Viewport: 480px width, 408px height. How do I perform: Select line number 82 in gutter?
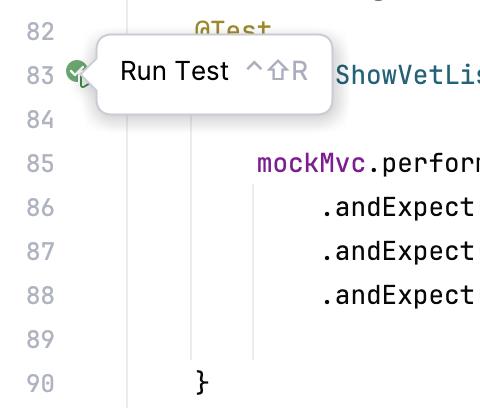40,32
